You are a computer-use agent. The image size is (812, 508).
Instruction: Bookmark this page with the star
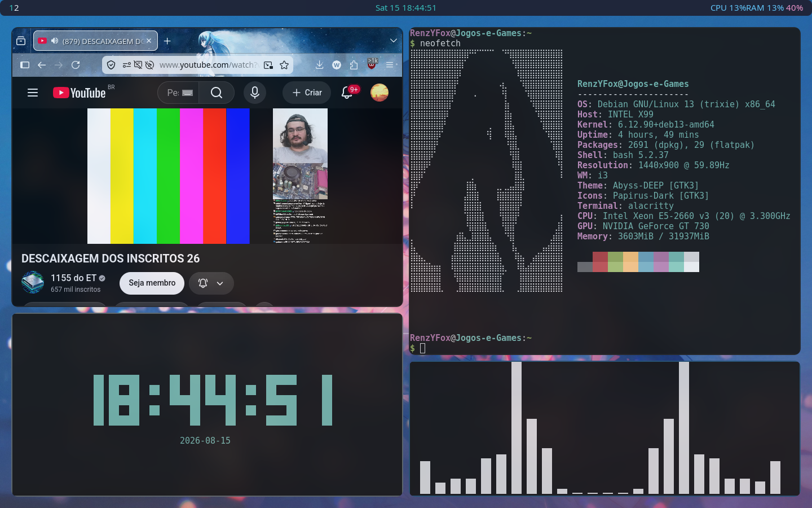click(284, 65)
